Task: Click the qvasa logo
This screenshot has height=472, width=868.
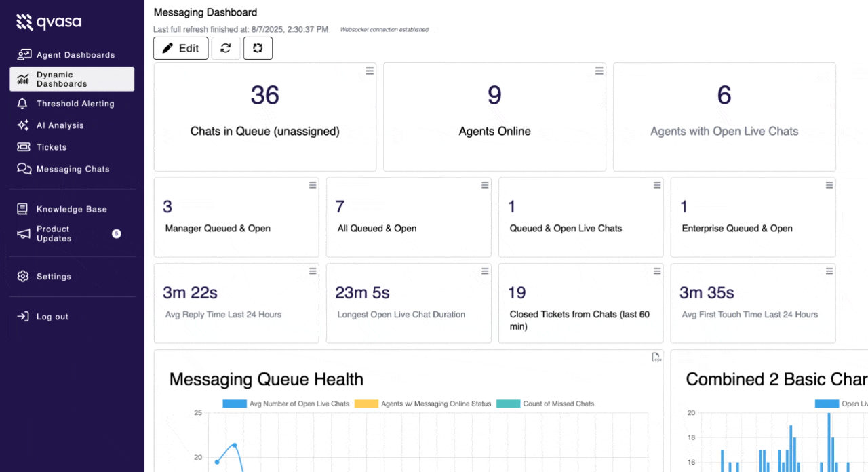Action: click(x=48, y=22)
